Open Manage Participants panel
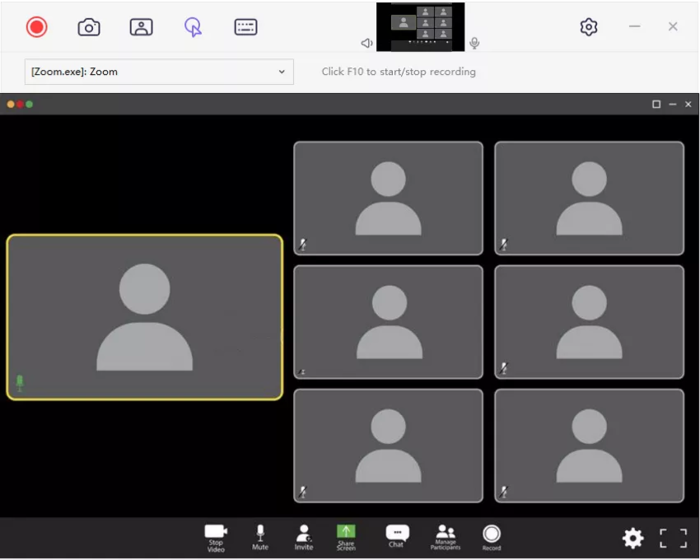Image resolution: width=700 pixels, height=560 pixels. tap(446, 535)
